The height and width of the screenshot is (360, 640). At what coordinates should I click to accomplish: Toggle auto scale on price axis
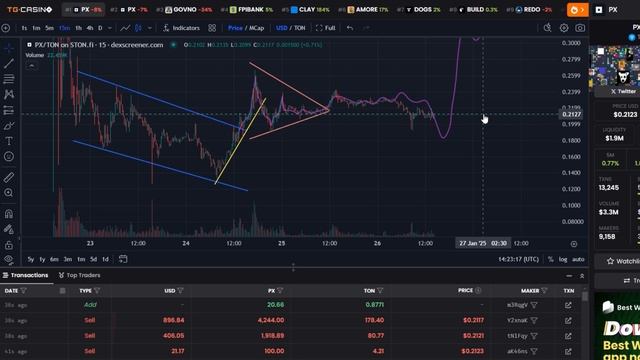tap(578, 259)
